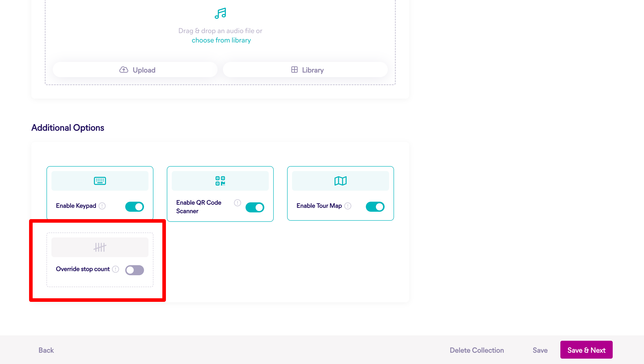
Task: Click Save in the footer bar
Action: point(540,350)
